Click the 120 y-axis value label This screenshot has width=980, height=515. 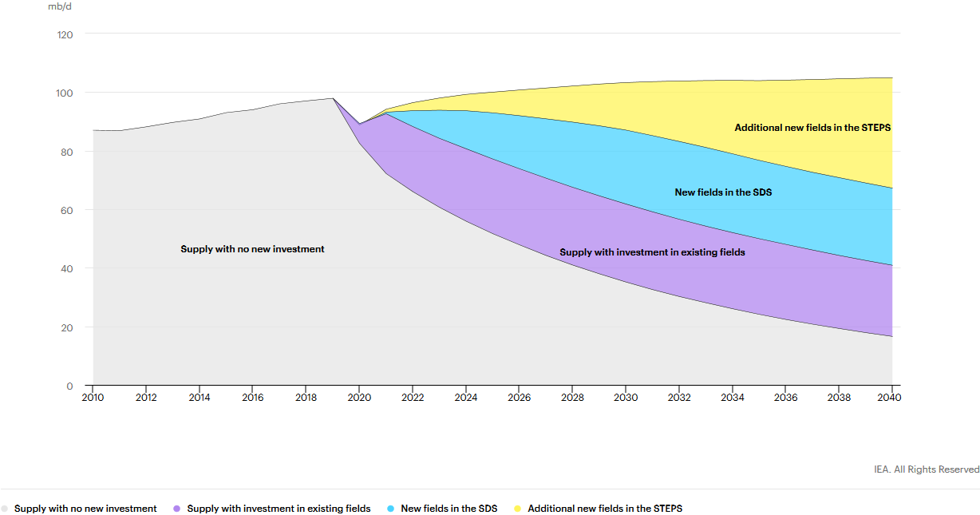coord(65,34)
